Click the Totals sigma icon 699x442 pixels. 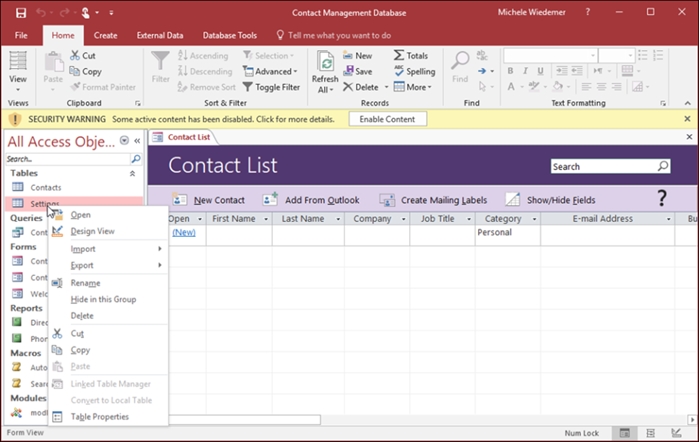(x=399, y=55)
